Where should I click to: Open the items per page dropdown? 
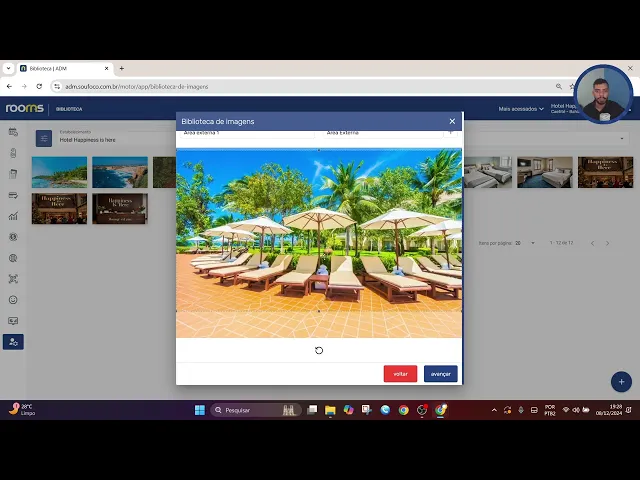(524, 243)
